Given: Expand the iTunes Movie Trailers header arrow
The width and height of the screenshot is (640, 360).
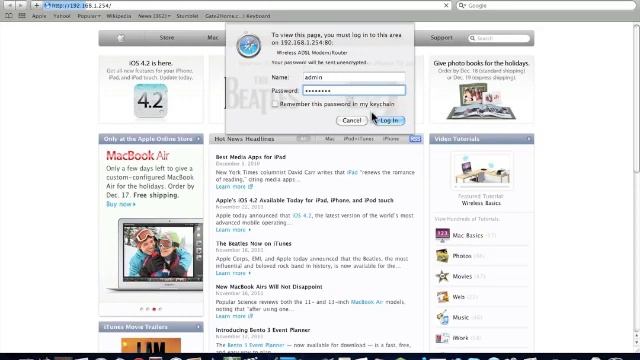Looking at the screenshot, I should (x=198, y=327).
